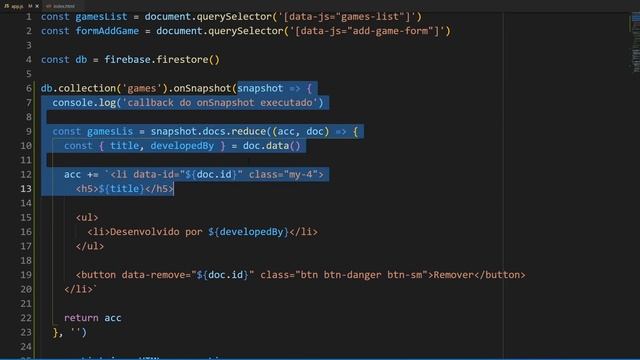Click the 'games' string in the collection call
This screenshot has height=360, width=640.
coord(142,88)
